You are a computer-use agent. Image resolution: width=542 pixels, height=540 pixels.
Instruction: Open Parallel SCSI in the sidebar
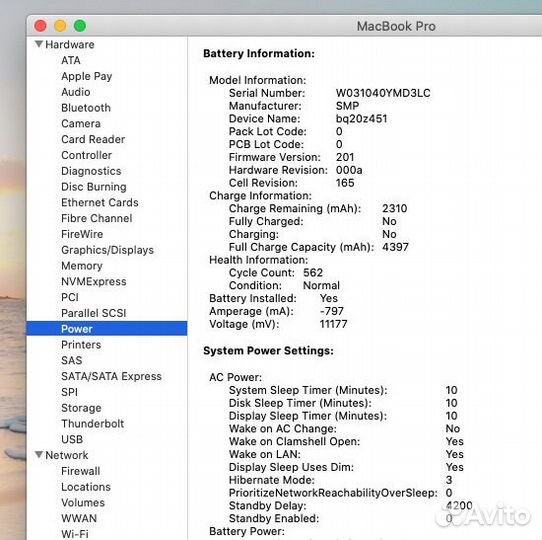93,313
